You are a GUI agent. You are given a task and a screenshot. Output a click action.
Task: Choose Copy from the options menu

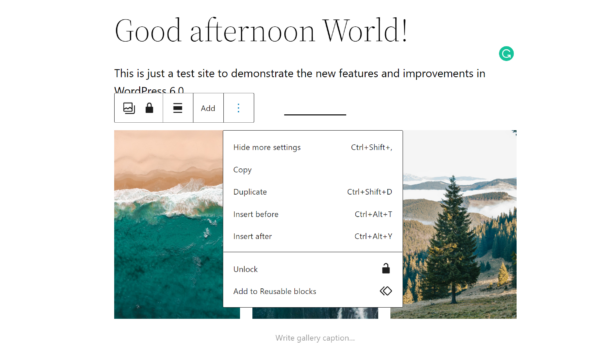click(x=313, y=169)
